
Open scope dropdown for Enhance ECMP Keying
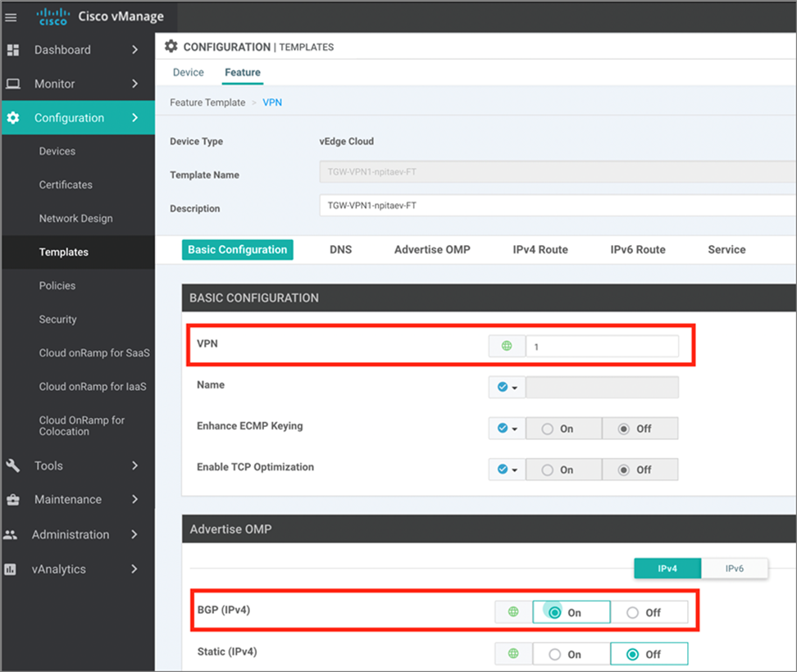pos(507,428)
